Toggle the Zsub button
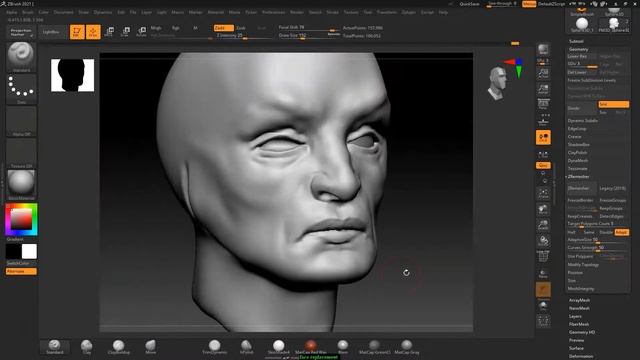 tap(241, 28)
